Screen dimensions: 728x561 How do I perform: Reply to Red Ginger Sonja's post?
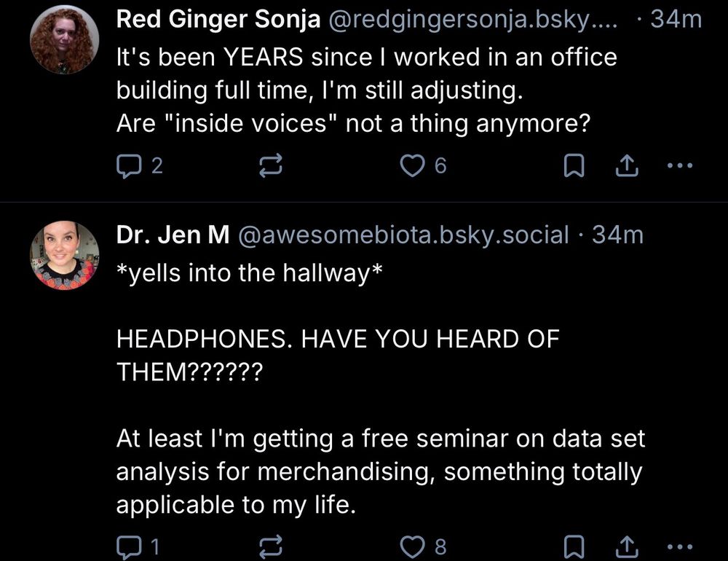tap(128, 167)
